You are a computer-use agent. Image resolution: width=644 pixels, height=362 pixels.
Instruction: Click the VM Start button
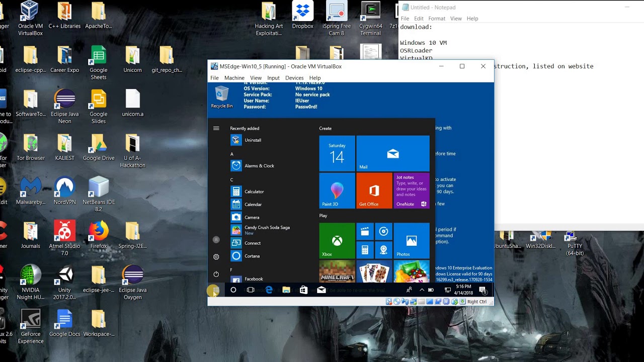(215, 290)
